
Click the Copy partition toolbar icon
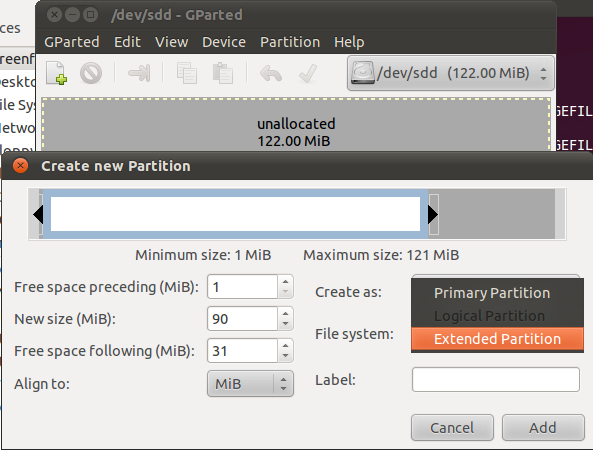186,73
